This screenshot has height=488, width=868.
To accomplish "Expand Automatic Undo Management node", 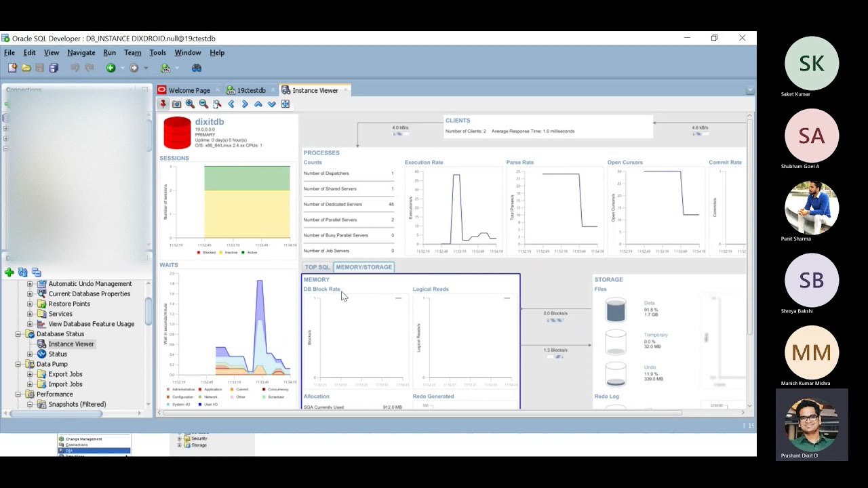I will point(30,284).
